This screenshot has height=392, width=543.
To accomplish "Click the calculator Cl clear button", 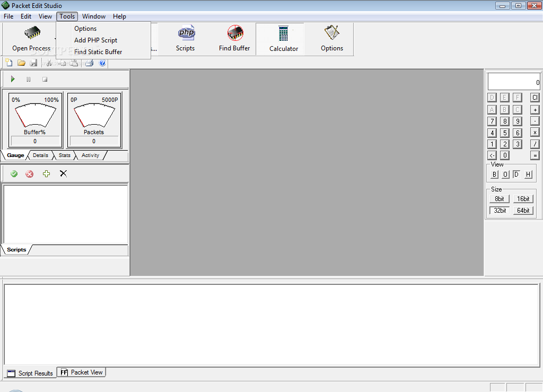I will click(x=535, y=97).
